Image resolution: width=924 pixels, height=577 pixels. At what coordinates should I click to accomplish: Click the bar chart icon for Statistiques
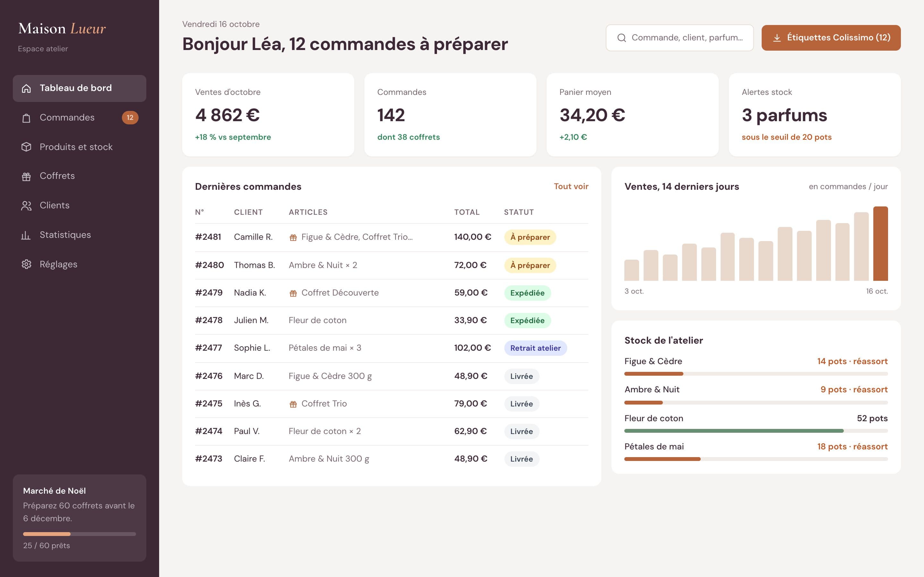(26, 235)
